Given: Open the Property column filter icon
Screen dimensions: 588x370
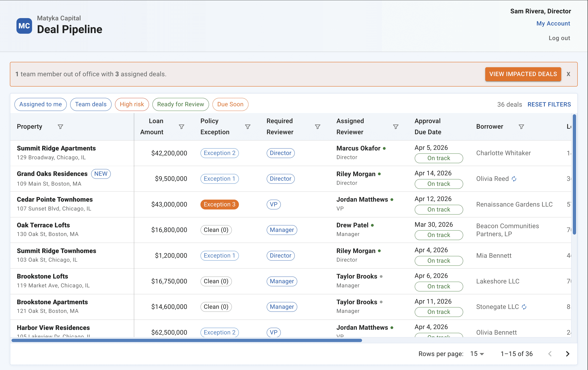Looking at the screenshot, I should (x=60, y=127).
